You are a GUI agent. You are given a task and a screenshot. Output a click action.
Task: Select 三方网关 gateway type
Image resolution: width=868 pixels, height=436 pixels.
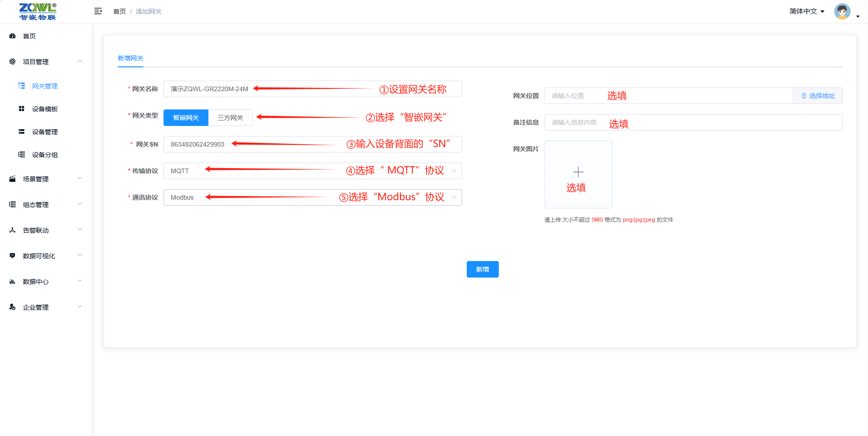[230, 118]
